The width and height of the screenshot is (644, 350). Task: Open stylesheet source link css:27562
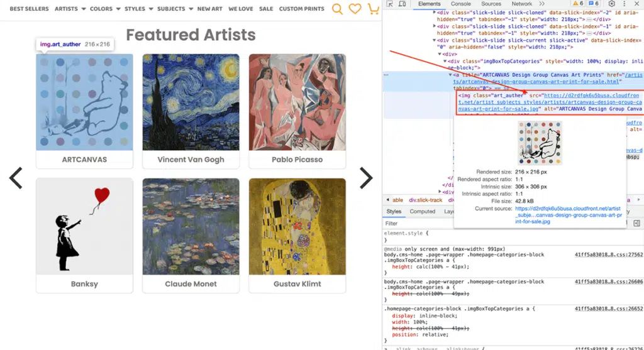608,255
